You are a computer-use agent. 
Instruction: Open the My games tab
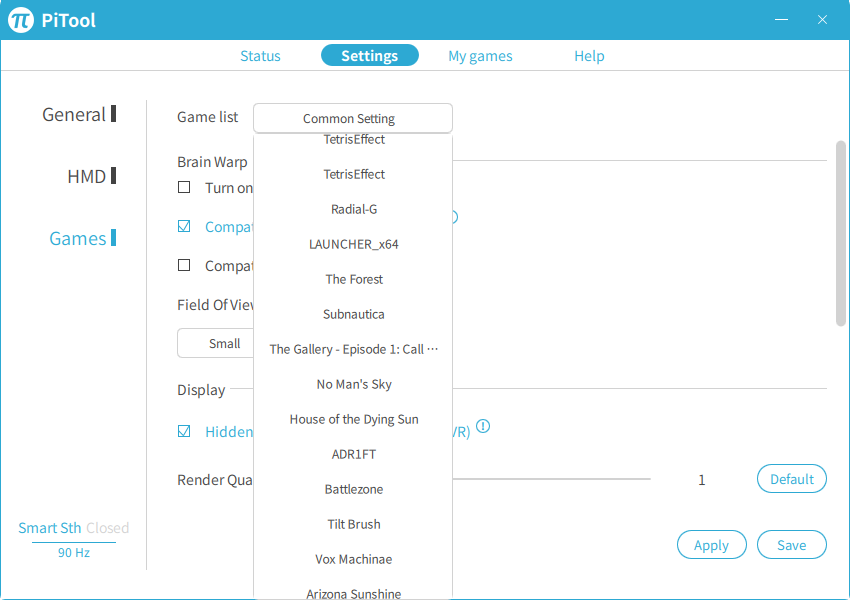480,56
